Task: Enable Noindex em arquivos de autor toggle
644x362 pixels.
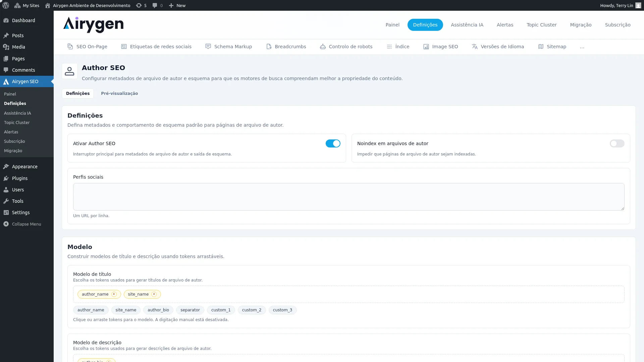Action: pyautogui.click(x=617, y=143)
